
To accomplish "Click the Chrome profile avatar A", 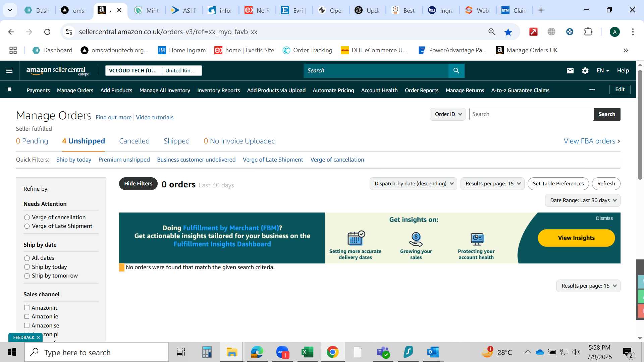I will [614, 32].
